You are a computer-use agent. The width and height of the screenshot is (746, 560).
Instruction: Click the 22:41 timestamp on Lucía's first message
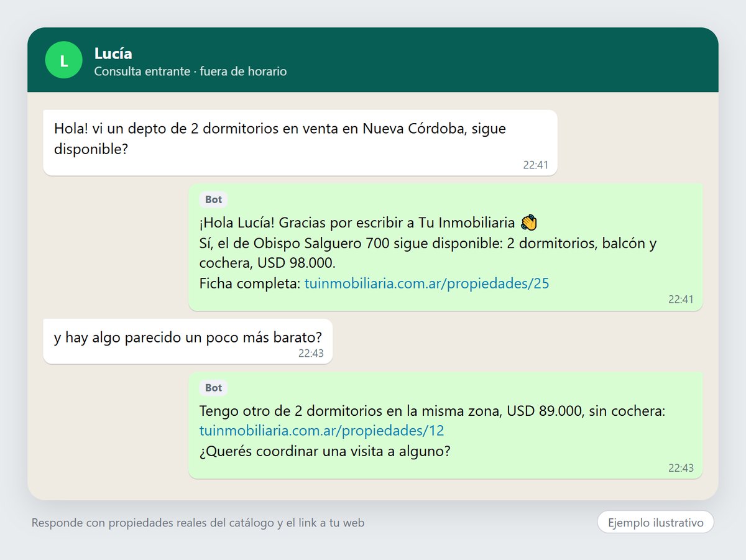point(535,165)
